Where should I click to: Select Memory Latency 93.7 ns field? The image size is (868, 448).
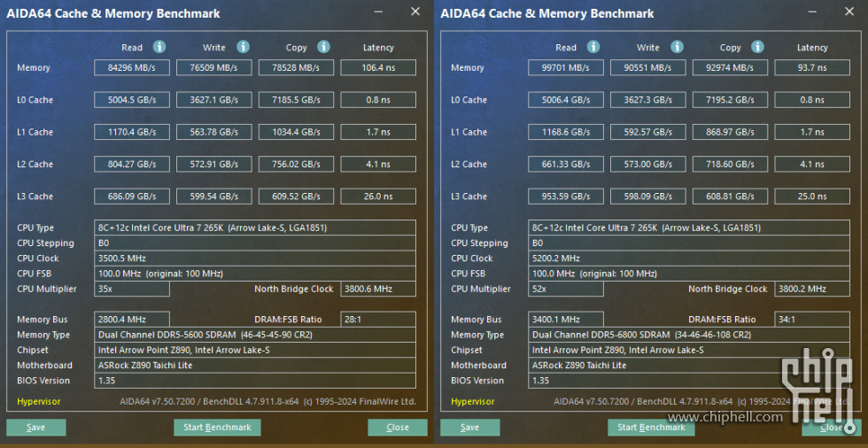pos(812,67)
